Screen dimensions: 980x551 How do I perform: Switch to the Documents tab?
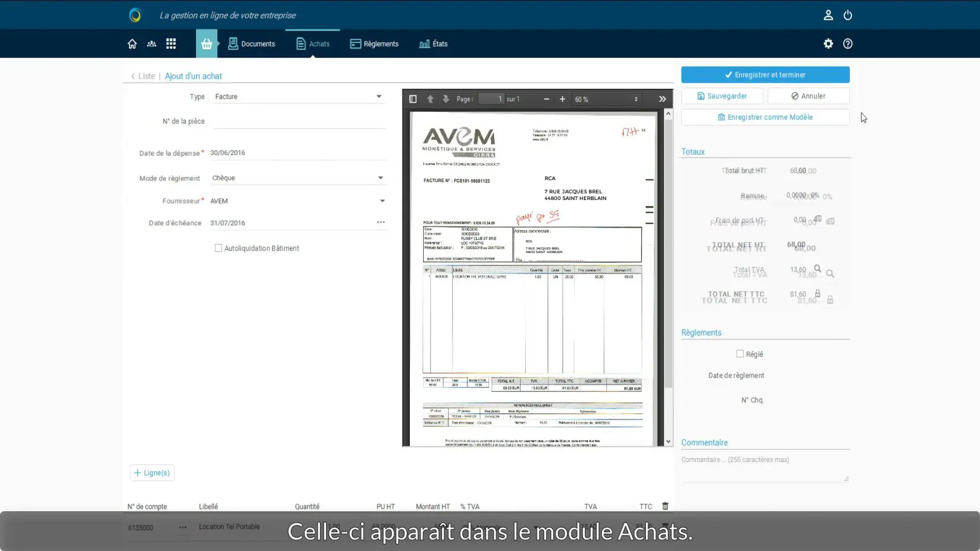(x=251, y=44)
